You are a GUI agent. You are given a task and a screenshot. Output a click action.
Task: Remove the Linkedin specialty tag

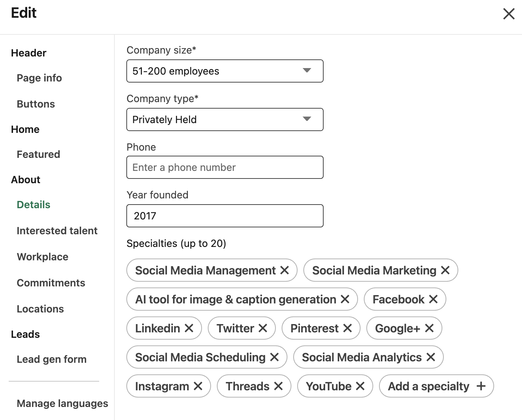[189, 328]
